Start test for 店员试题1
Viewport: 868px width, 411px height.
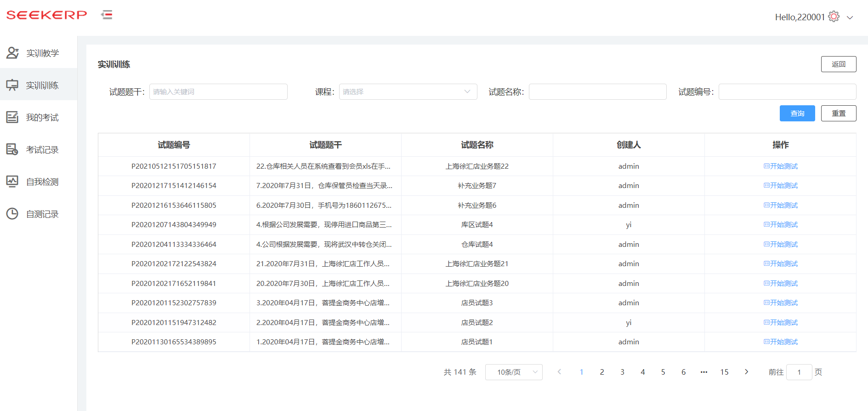[x=780, y=342]
